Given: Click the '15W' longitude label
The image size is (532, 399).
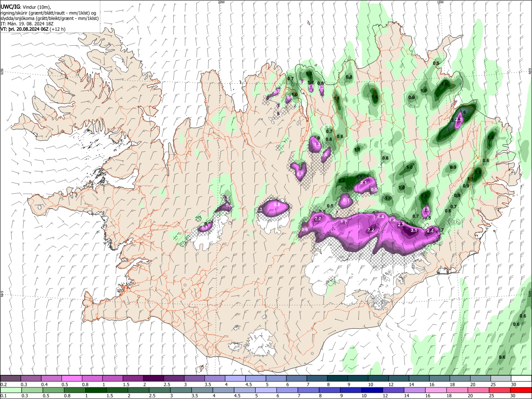Looking at the screenshot, I should [x=440, y=2].
